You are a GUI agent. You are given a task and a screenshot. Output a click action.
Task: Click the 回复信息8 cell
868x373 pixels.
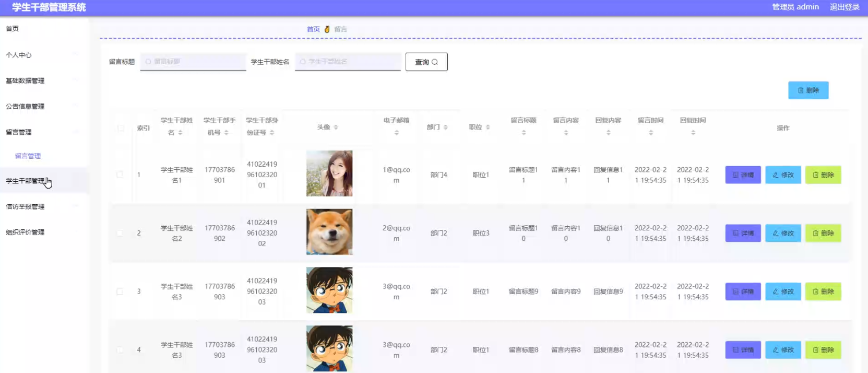coord(608,350)
